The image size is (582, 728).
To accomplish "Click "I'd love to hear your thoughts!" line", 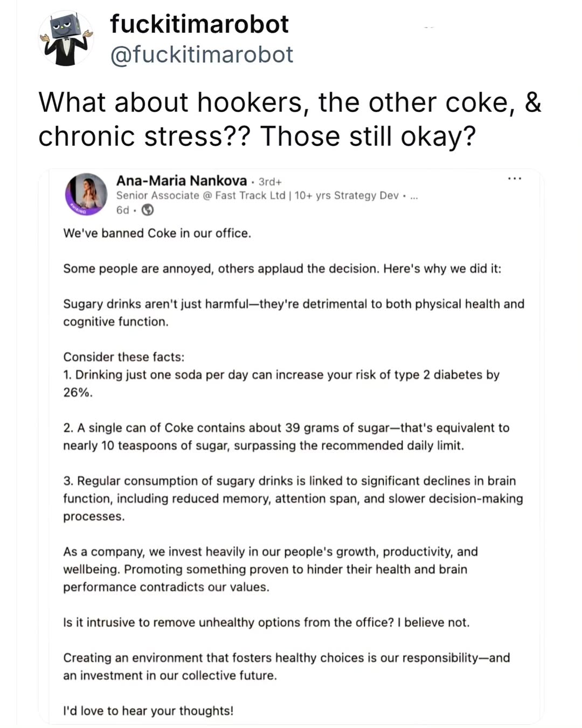I will point(148,711).
